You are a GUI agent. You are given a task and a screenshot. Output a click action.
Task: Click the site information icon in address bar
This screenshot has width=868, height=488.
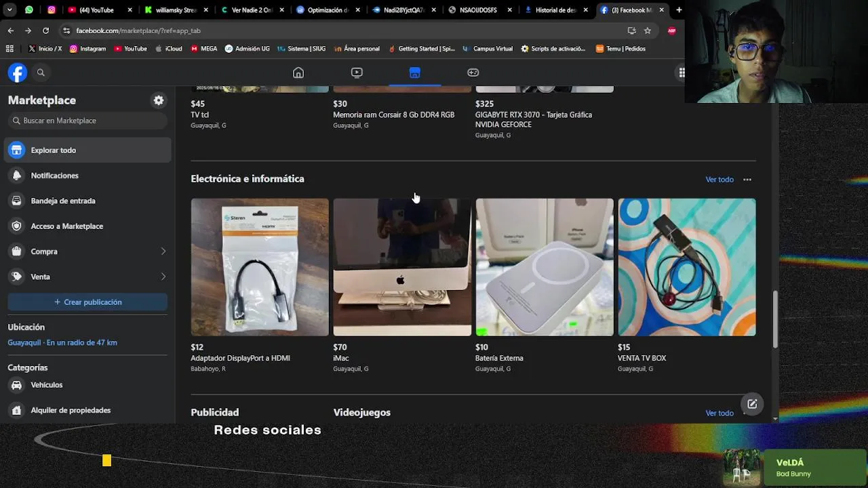click(66, 30)
